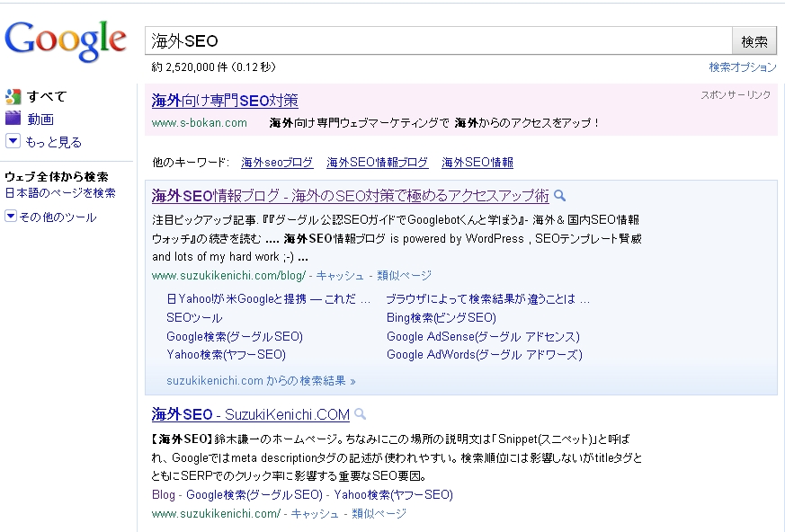Open cached copy of www.suzukikenichi.com/

315,513
